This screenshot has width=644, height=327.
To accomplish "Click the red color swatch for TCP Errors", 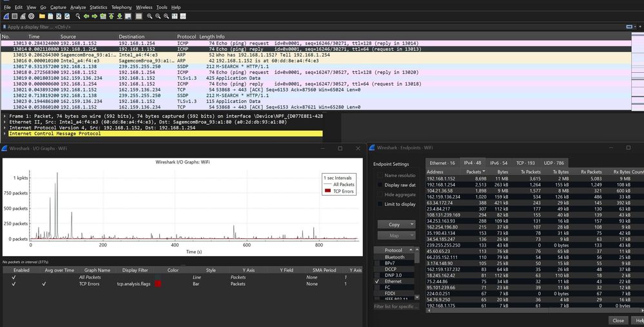I will coord(158,283).
